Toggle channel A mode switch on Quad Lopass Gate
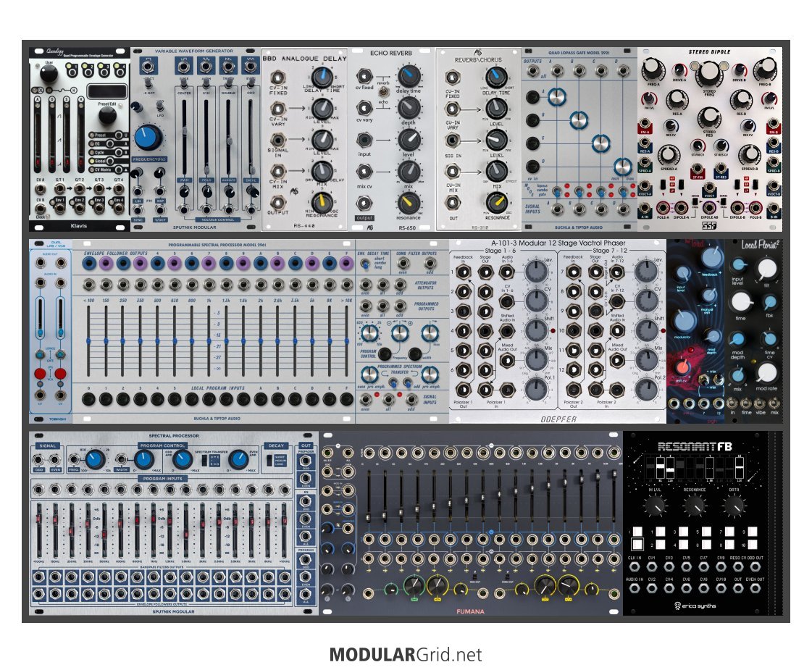The height and width of the screenshot is (670, 812). pyautogui.click(x=557, y=193)
